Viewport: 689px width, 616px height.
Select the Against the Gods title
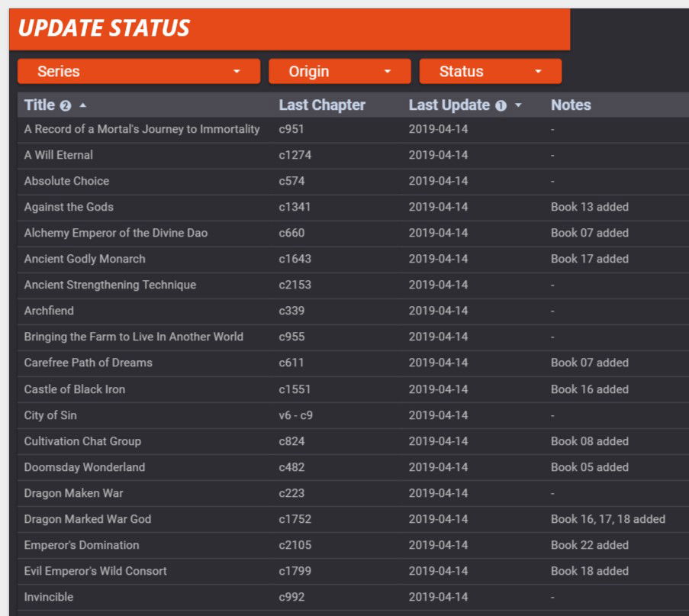point(69,207)
